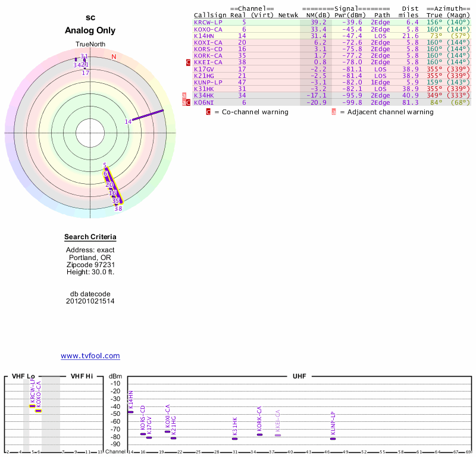476x457 pixels.
Task: Click the adjacent channel icon beside K06NI
Action: pyautogui.click(x=184, y=102)
